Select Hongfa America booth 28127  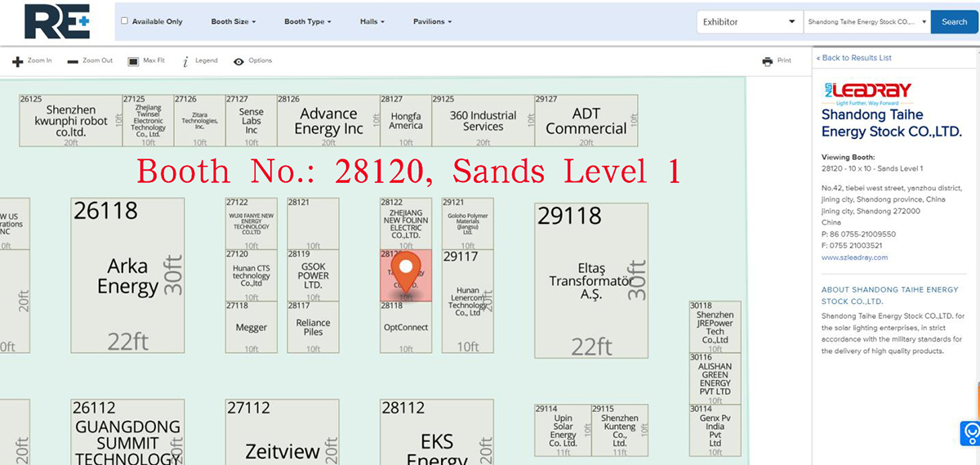click(x=406, y=121)
